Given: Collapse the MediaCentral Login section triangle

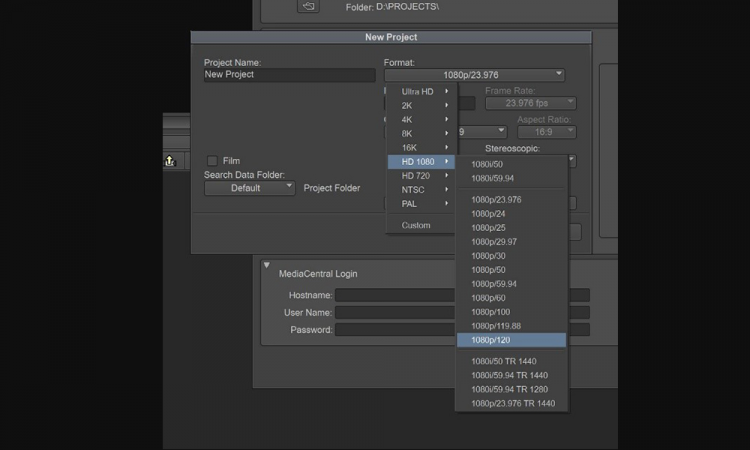Looking at the screenshot, I should (267, 266).
